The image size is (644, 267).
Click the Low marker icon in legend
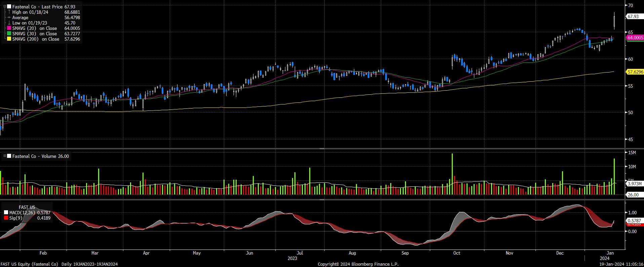tap(9, 23)
